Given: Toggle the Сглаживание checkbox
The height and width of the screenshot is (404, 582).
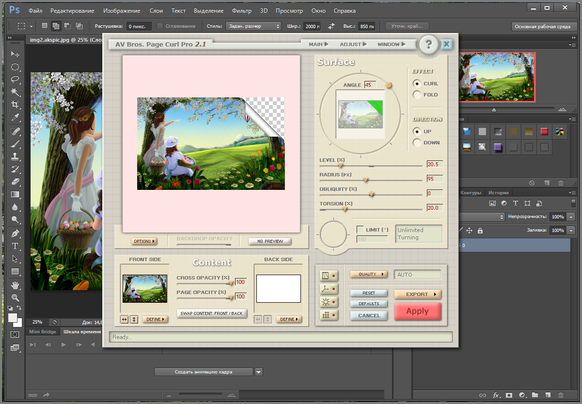Looking at the screenshot, I should coord(160,26).
